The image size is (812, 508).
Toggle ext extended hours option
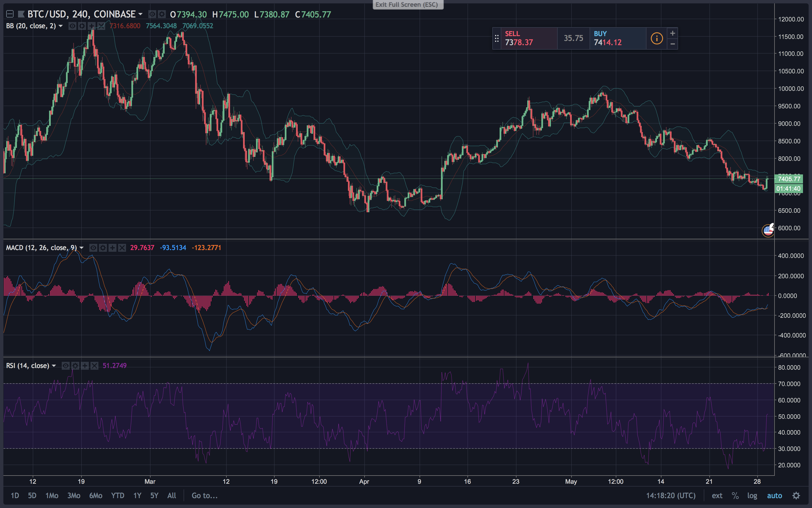point(717,496)
